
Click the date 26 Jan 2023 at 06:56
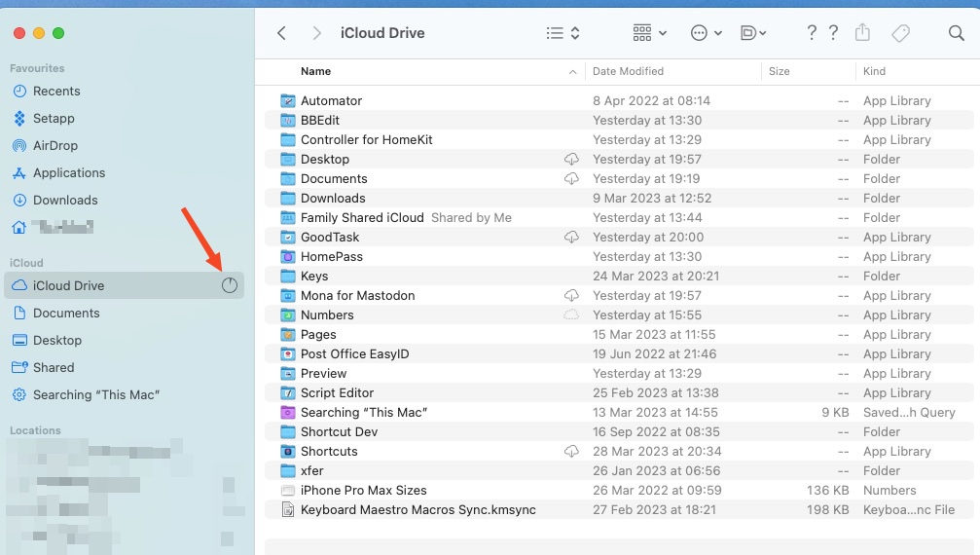tap(656, 470)
